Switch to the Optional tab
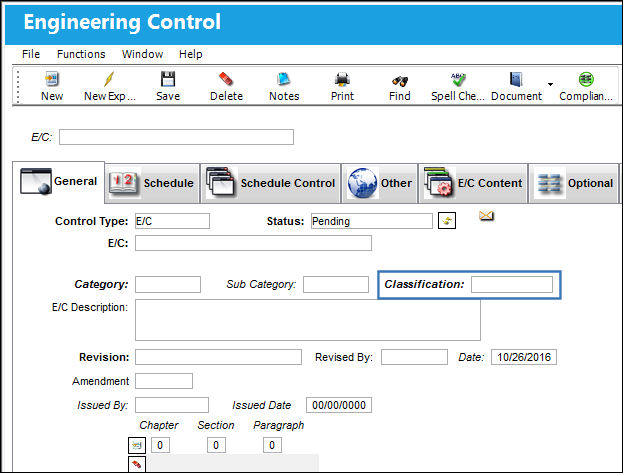This screenshot has height=473, width=623. 573,183
